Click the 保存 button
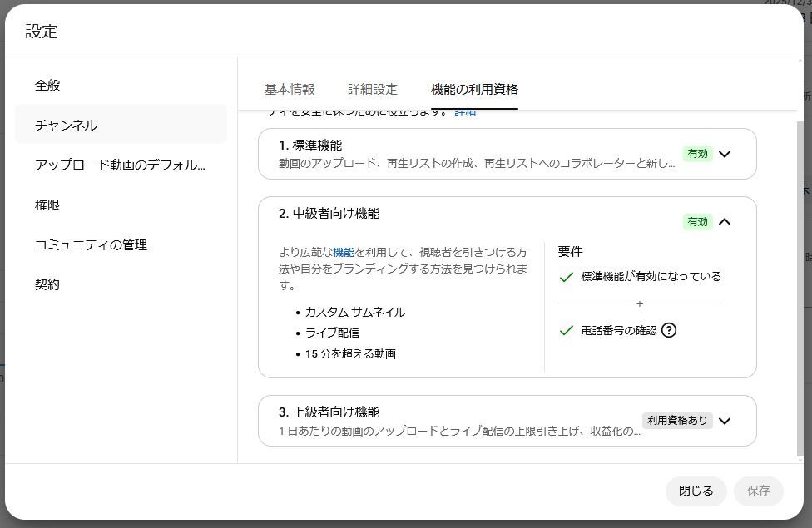The height and width of the screenshot is (528, 812). pyautogui.click(x=758, y=491)
